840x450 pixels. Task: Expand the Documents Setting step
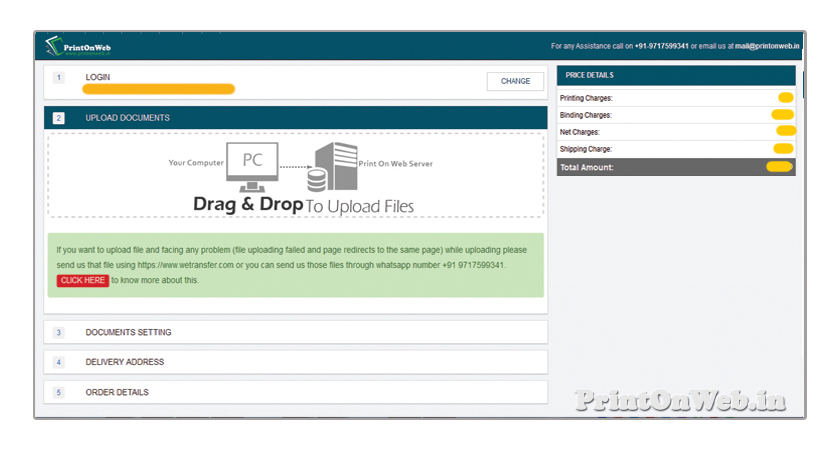tap(296, 332)
